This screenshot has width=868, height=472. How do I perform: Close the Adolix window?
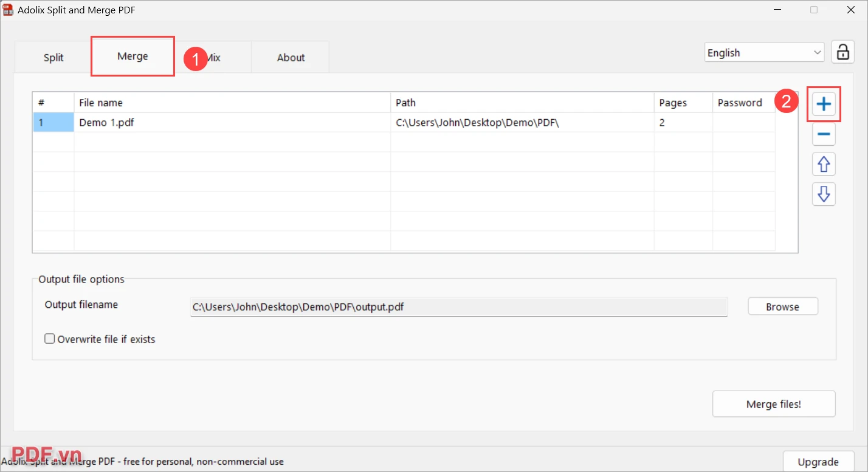tap(851, 10)
